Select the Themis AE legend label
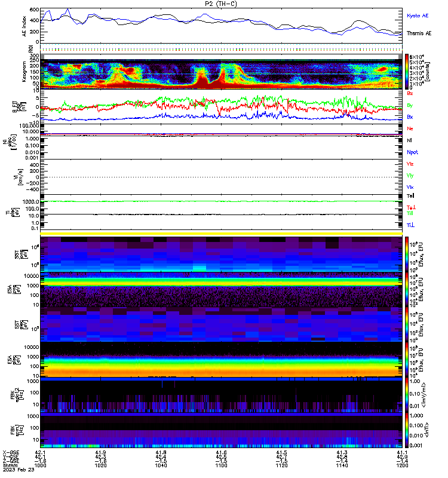This screenshot has width=448, height=478. pos(419,33)
